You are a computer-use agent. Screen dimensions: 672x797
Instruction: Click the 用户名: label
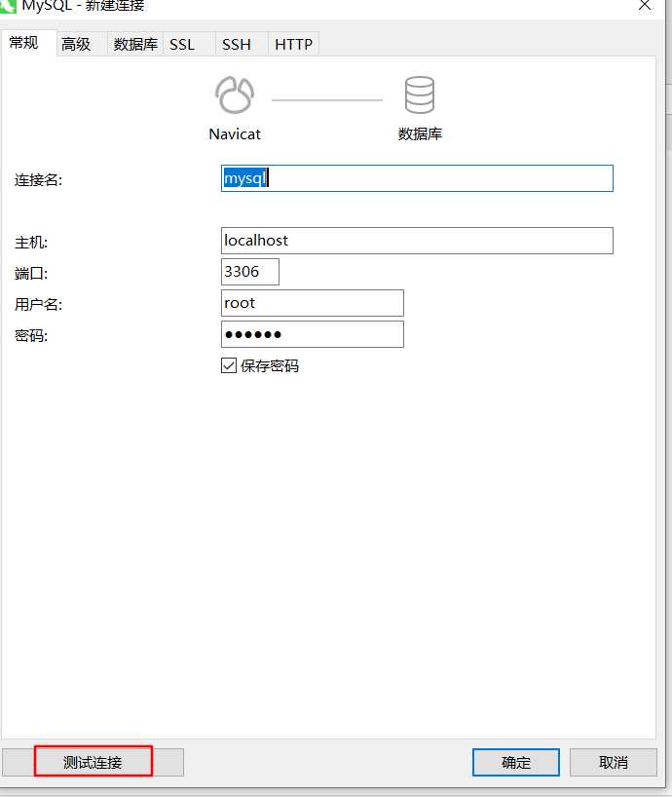click(39, 304)
